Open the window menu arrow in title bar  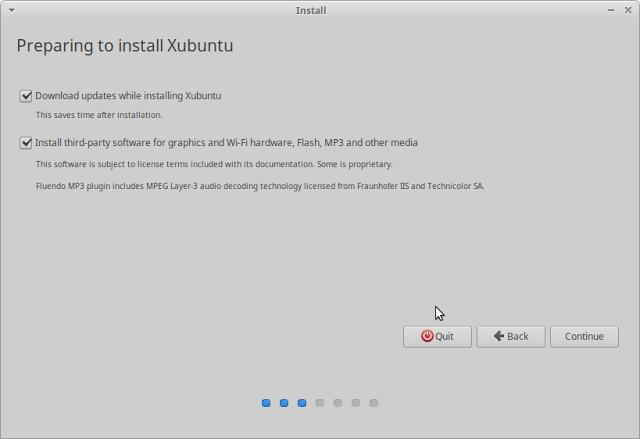click(x=10, y=10)
